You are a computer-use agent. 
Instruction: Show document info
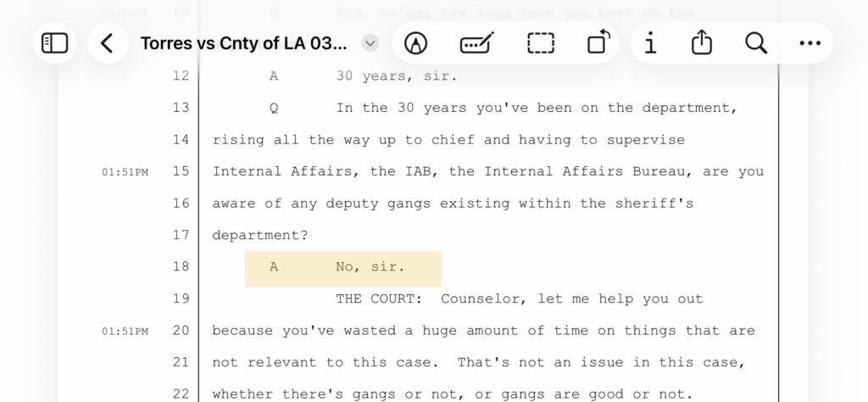coord(649,43)
